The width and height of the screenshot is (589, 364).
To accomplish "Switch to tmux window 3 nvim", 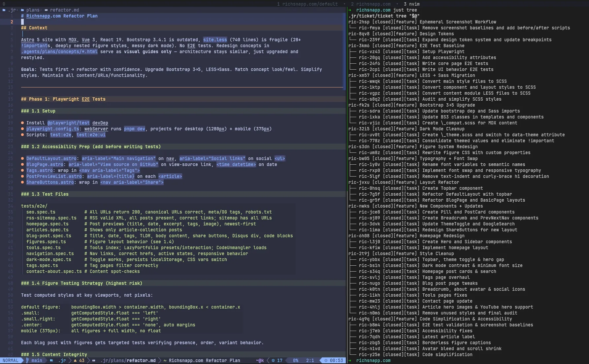I will click(412, 4).
